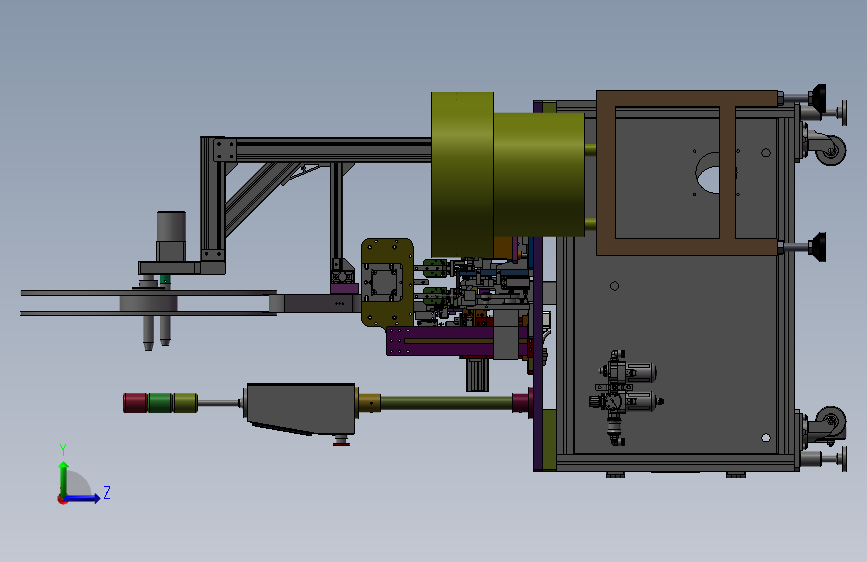Select the olive support pole of the pendant arm
The width and height of the screenshot is (867, 562).
pos(446,403)
